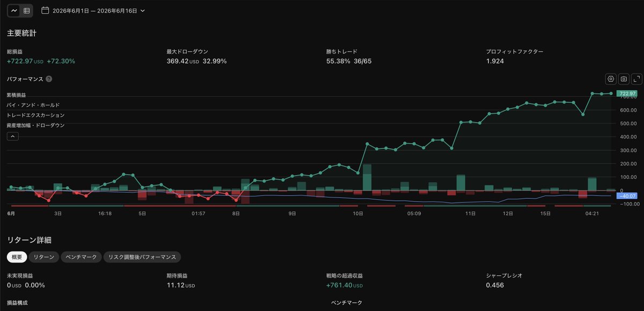
Task: Toggle the 資産増加幅・ドローダウン legend series
Action: 35,125
